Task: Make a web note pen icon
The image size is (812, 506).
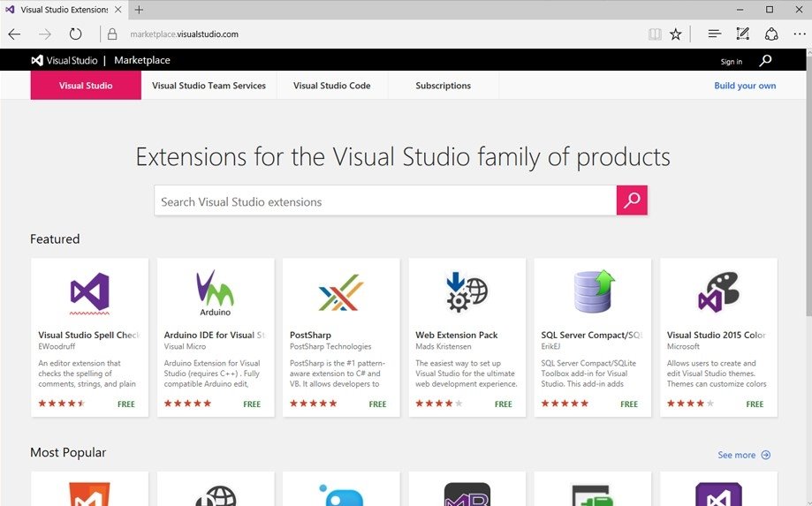Action: pos(742,34)
